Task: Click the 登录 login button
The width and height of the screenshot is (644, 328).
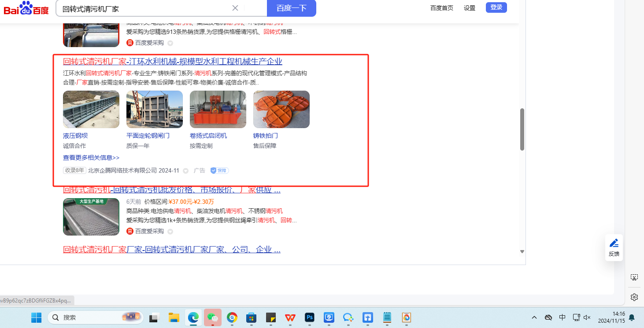Action: 496,7
